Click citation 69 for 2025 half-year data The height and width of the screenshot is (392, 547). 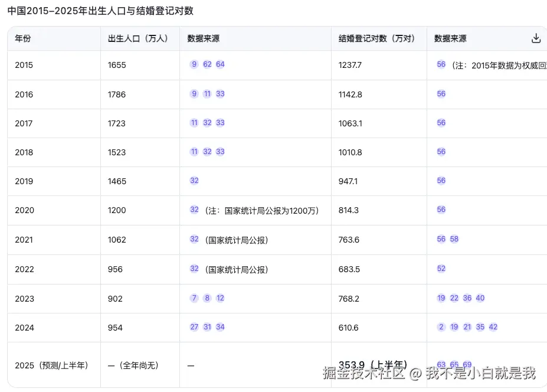click(x=466, y=364)
